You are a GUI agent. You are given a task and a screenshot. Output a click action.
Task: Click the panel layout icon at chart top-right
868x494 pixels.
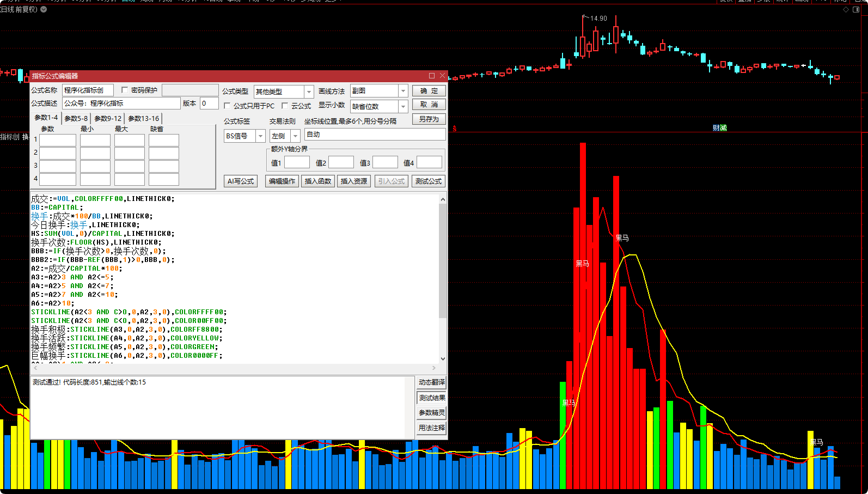pos(857,9)
